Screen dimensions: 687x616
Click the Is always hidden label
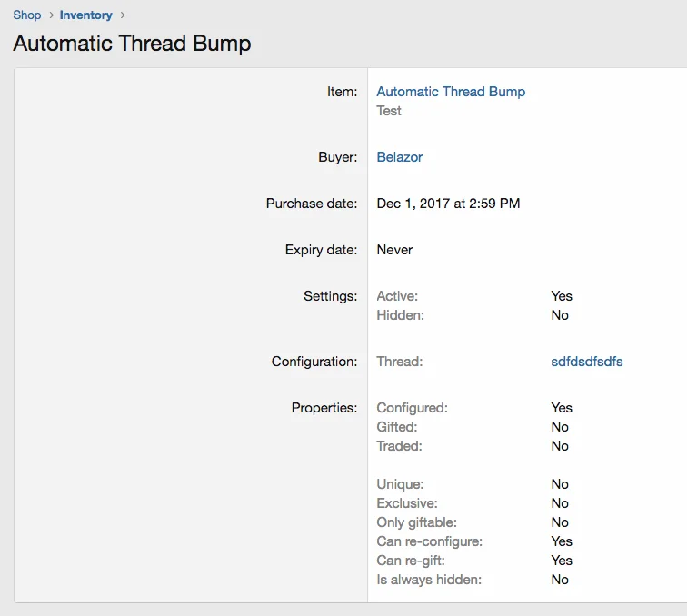click(429, 580)
